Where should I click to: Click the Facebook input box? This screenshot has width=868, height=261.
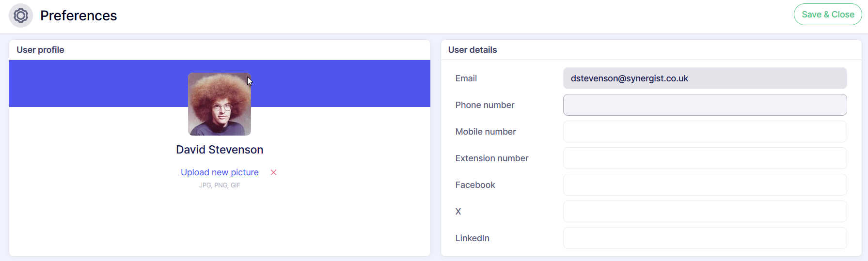pos(705,185)
